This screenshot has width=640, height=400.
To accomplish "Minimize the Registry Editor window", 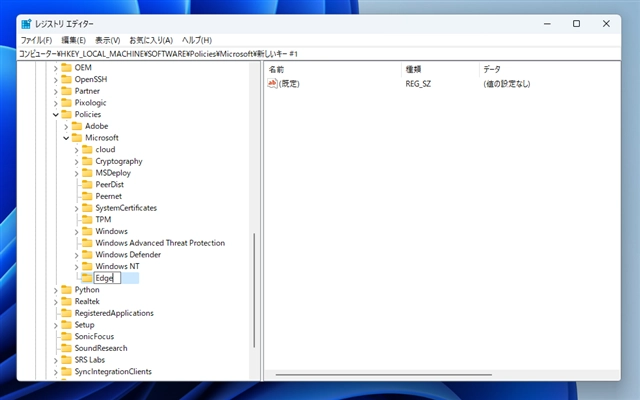I will tap(547, 24).
